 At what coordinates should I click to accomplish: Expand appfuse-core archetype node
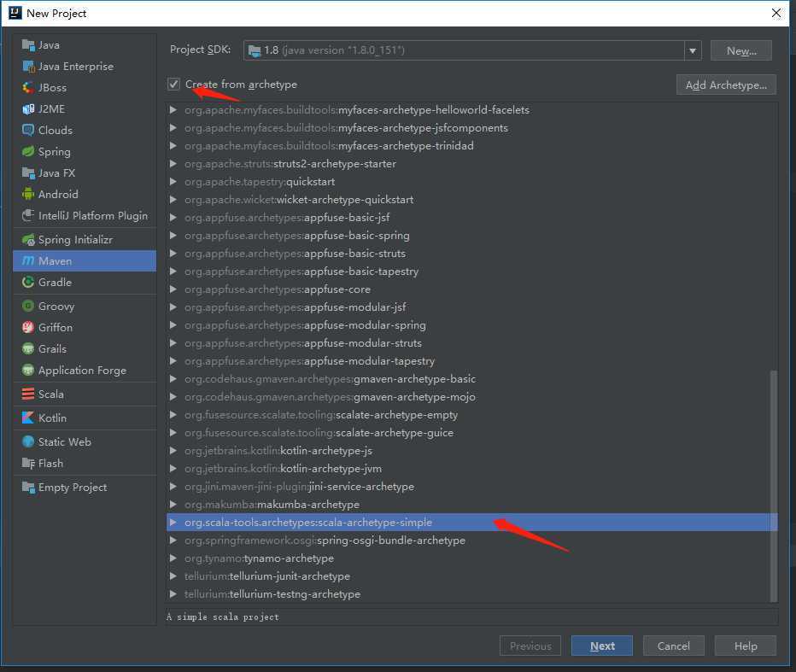coord(173,289)
